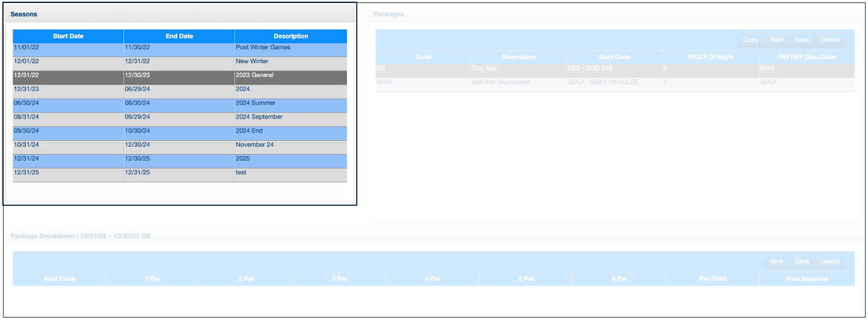Add new Package Breakdown entry
The image size is (868, 320).
tap(776, 262)
